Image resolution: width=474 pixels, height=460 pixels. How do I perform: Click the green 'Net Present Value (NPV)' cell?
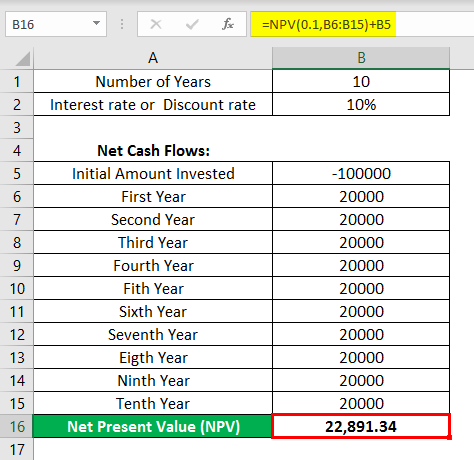pos(153,426)
